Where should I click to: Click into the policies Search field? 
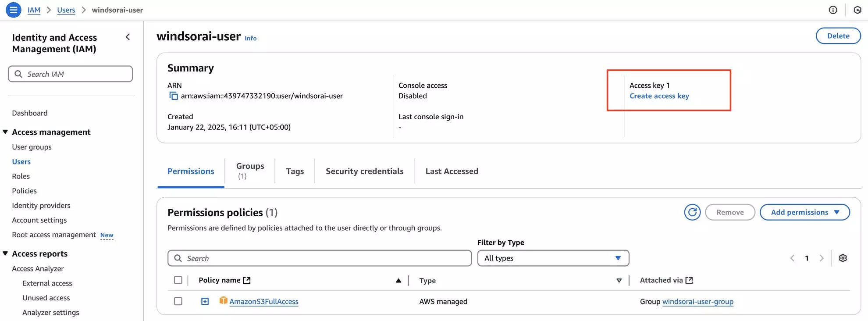[320, 258]
